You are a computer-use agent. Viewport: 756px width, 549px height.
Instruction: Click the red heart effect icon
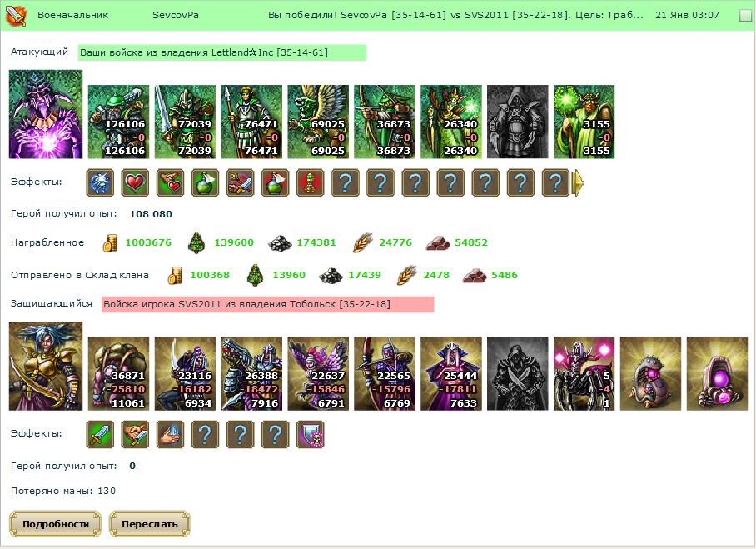135,182
